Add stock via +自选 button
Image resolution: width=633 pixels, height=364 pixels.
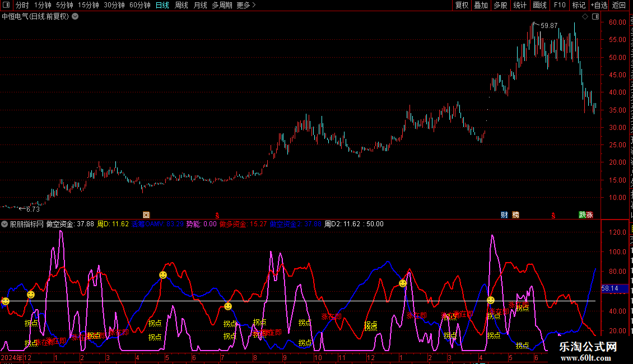tap(599, 5)
